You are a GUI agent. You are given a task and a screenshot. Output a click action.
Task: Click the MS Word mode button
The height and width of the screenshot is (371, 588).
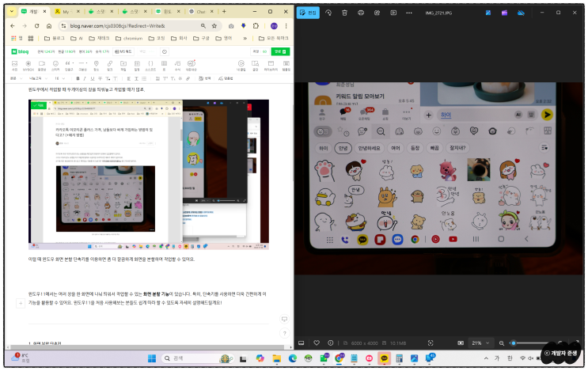(123, 51)
